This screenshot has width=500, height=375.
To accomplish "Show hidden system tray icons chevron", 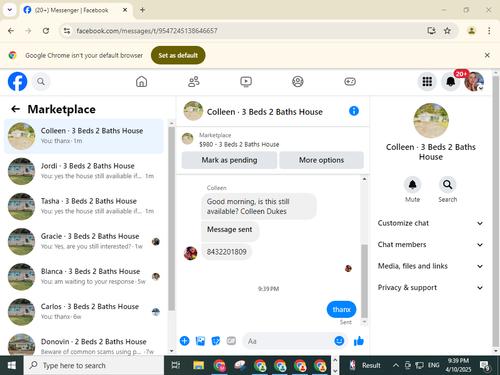I will coord(395,365).
